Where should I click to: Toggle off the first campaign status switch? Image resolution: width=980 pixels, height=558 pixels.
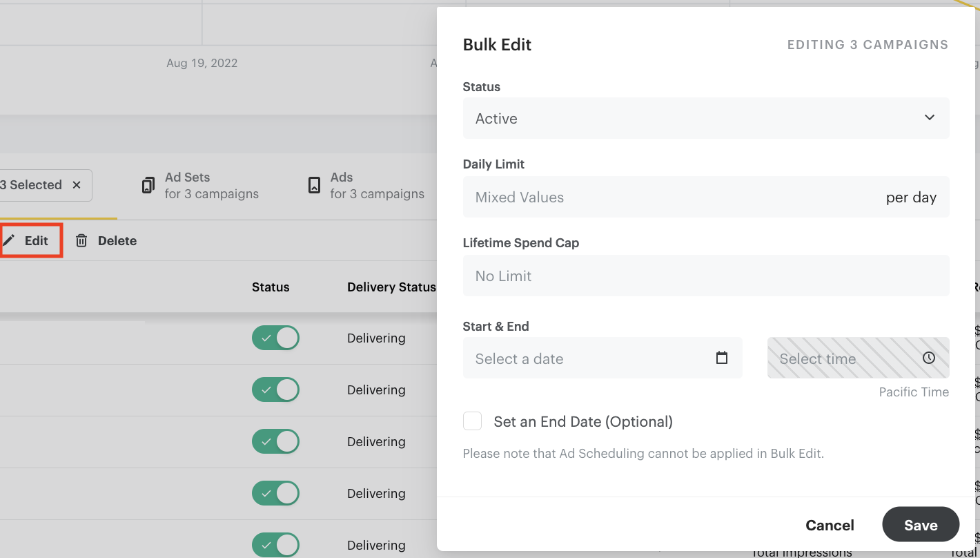[x=275, y=338]
